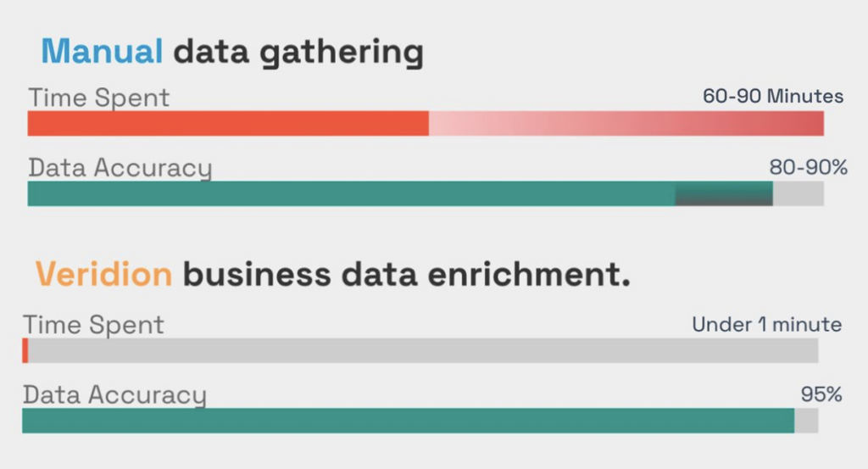Image resolution: width=868 pixels, height=469 pixels.
Task: Click the orange word "Veridion"
Action: [x=103, y=275]
